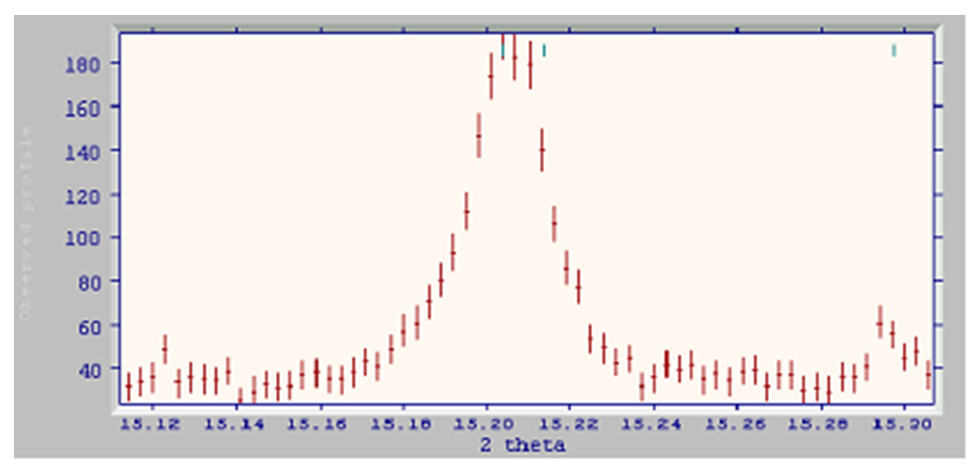Click the 40 y-axis tick label
980x473 pixels.
tap(90, 370)
